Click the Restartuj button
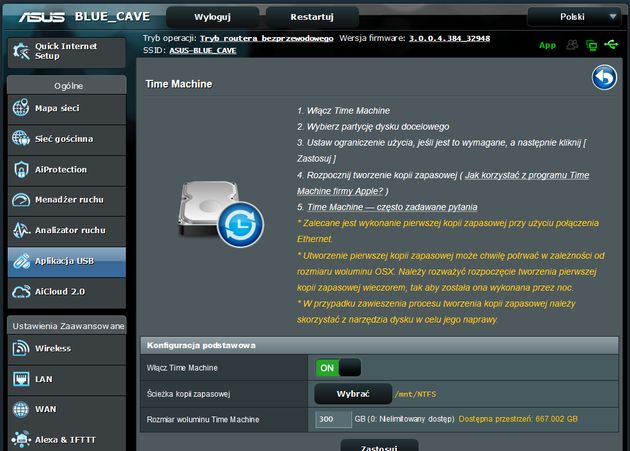Viewport: 630px width, 451px height. [x=312, y=17]
